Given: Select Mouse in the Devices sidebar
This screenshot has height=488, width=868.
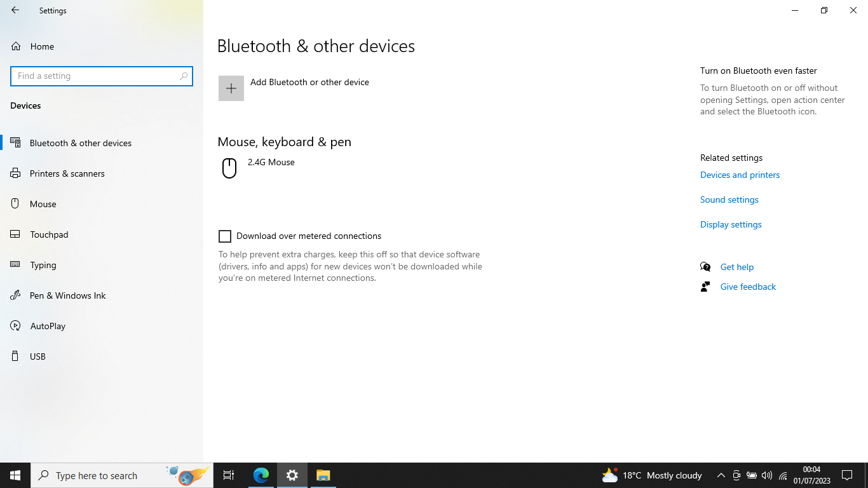Looking at the screenshot, I should tap(43, 203).
